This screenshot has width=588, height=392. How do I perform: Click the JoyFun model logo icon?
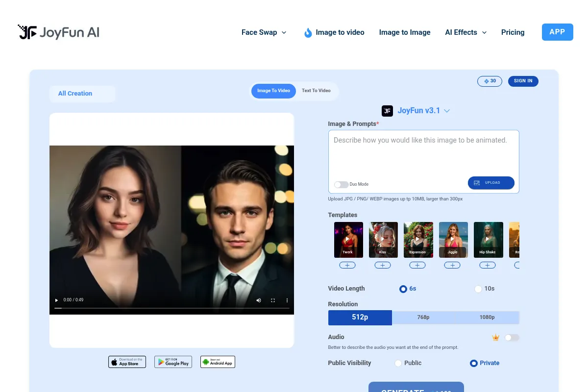point(387,111)
